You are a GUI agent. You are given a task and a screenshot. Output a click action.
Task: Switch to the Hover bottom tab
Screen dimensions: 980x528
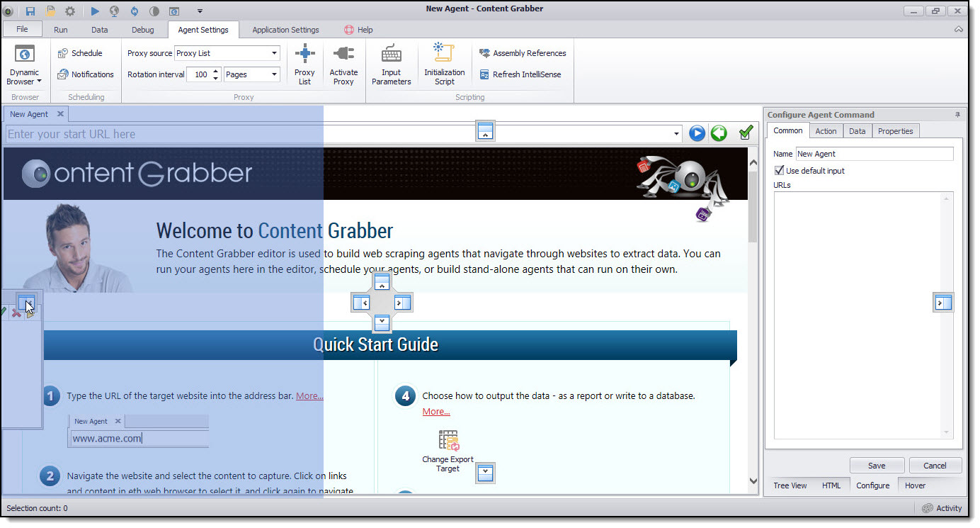coord(915,485)
